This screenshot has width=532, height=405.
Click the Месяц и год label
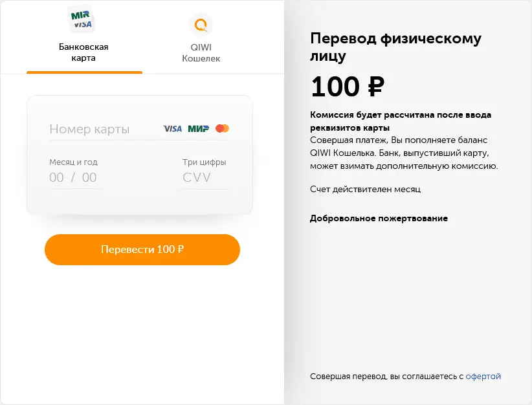[x=73, y=162]
